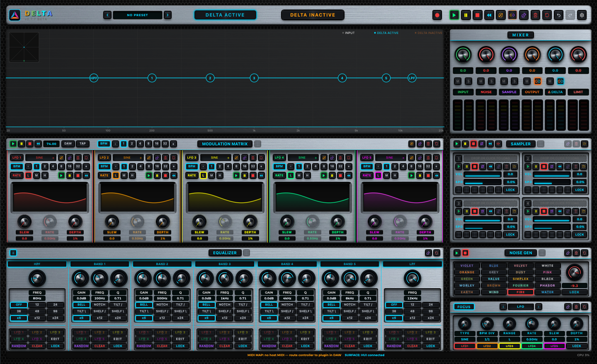Screen dimensions: 597x364
Task: Click the FOCUS button
Action: click(x=464, y=307)
